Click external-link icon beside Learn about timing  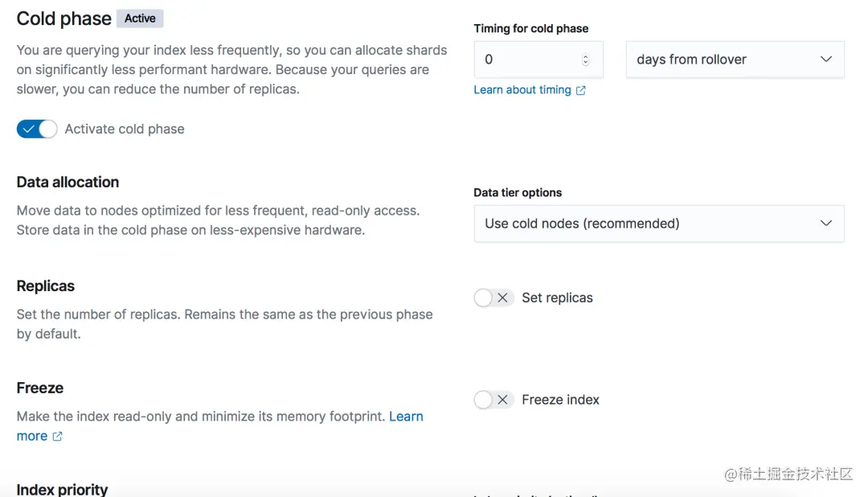(581, 91)
